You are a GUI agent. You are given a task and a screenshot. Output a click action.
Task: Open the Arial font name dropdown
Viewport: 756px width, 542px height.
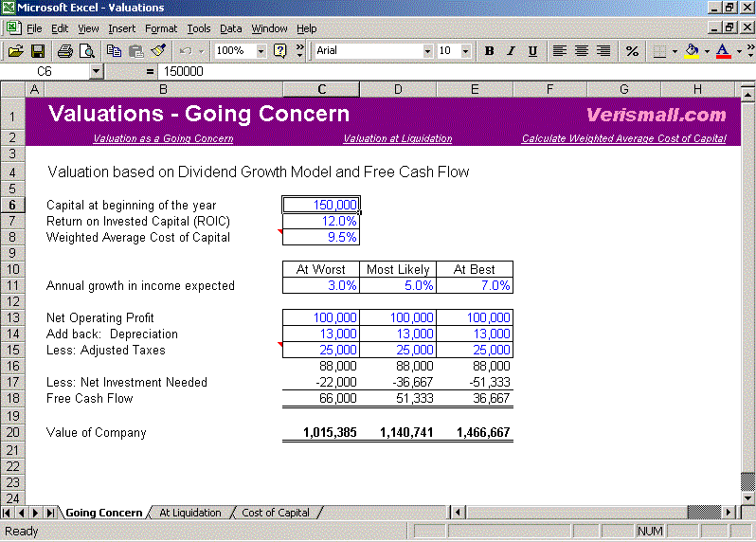coord(427,50)
